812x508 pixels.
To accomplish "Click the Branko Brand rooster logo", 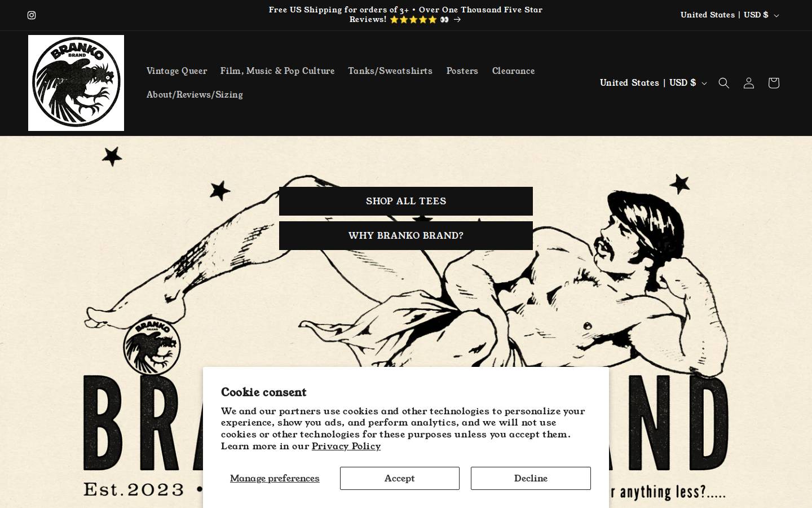I will (76, 83).
